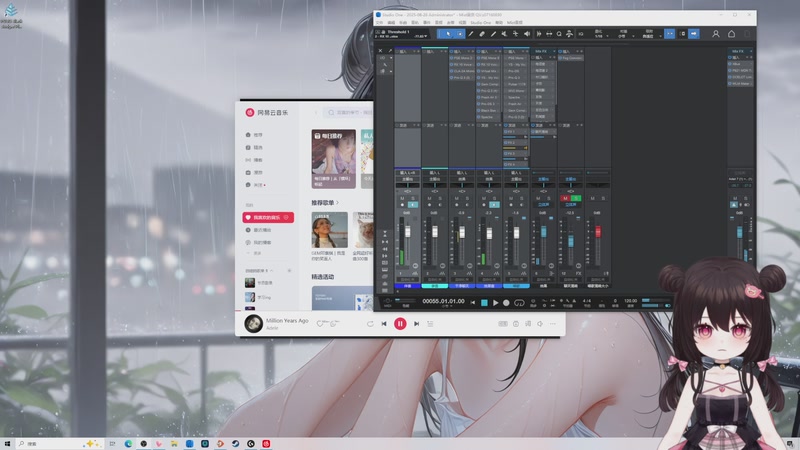Detach the mixer console with the pop-out arrow
The width and height of the screenshot is (800, 450).
coord(390,51)
